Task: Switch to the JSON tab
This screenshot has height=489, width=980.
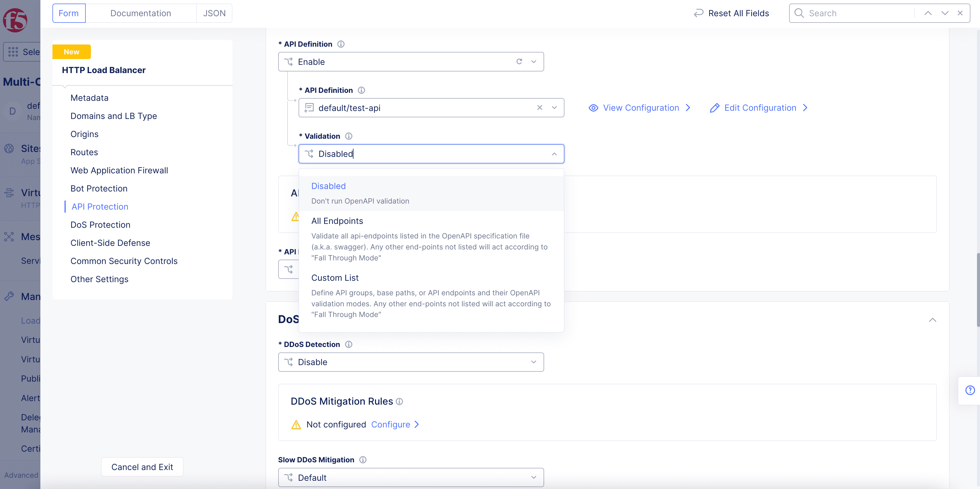Action: pos(214,13)
